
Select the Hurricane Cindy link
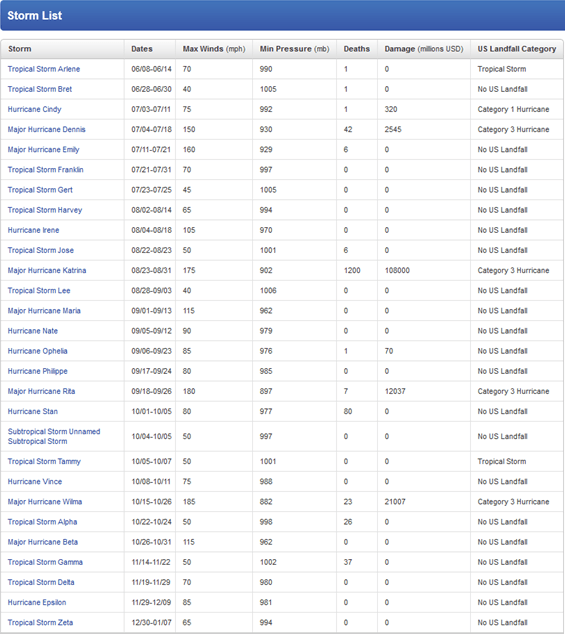(x=34, y=110)
